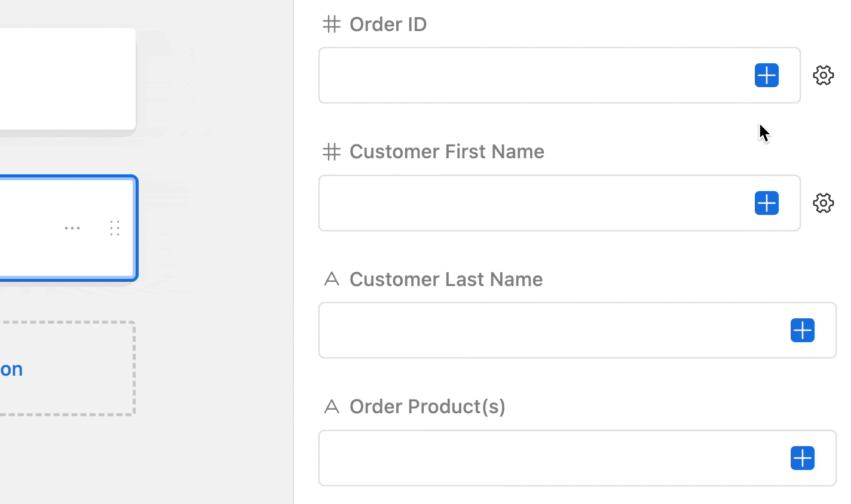Screen dimensions: 851x504
Task: Click the blue-outlined selected step card
Action: [x=30, y=228]
